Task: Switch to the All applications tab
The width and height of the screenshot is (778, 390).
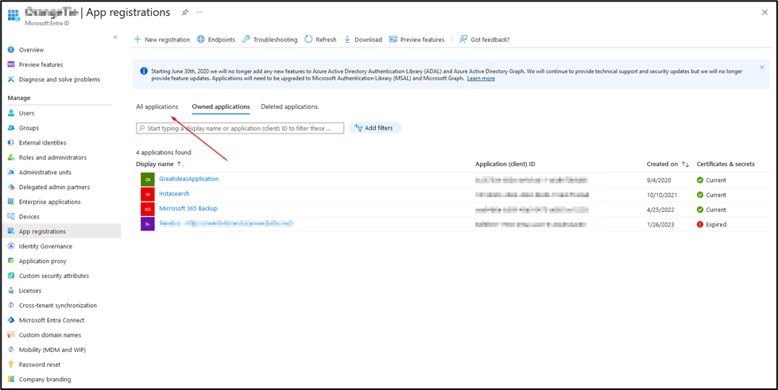Action: [x=157, y=107]
